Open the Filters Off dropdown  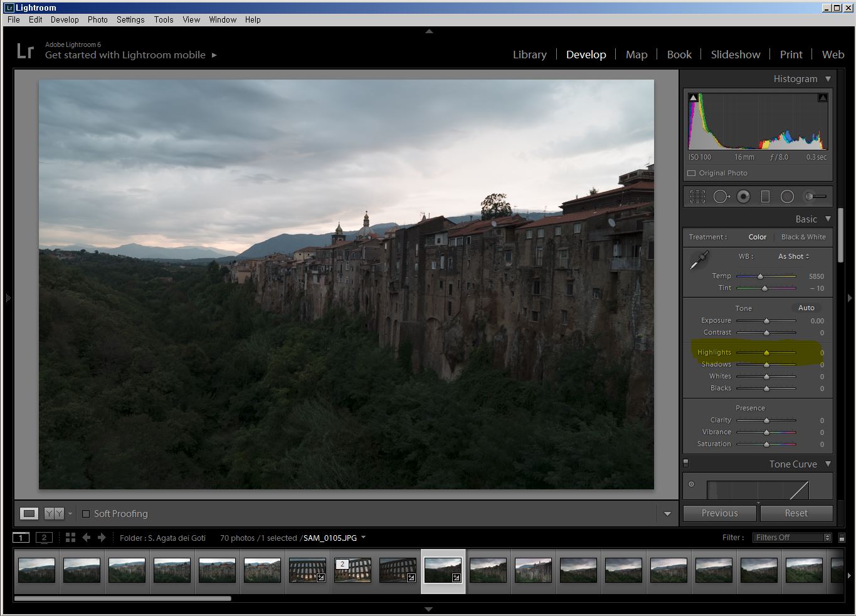tap(793, 538)
